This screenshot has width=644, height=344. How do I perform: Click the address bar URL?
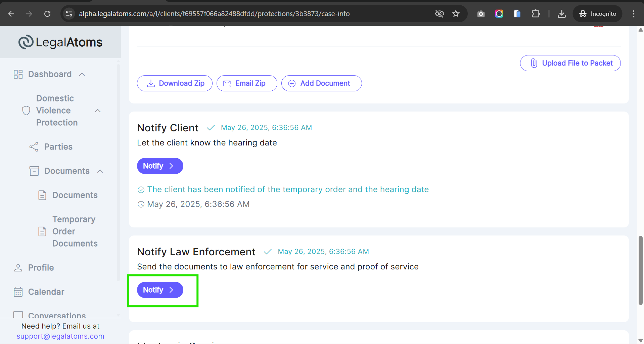coord(214,14)
